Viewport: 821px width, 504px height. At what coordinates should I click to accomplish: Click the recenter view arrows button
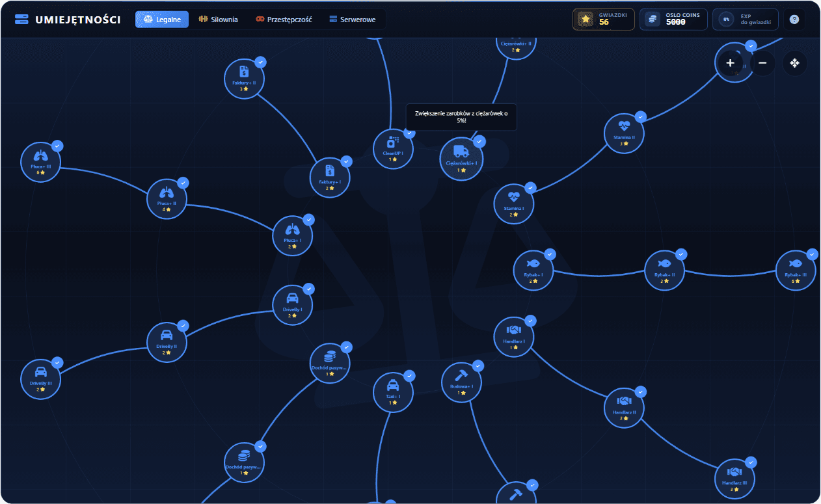pos(794,63)
